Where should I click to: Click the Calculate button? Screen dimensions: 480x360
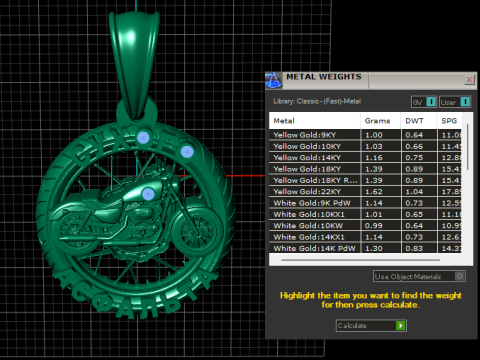tap(371, 325)
